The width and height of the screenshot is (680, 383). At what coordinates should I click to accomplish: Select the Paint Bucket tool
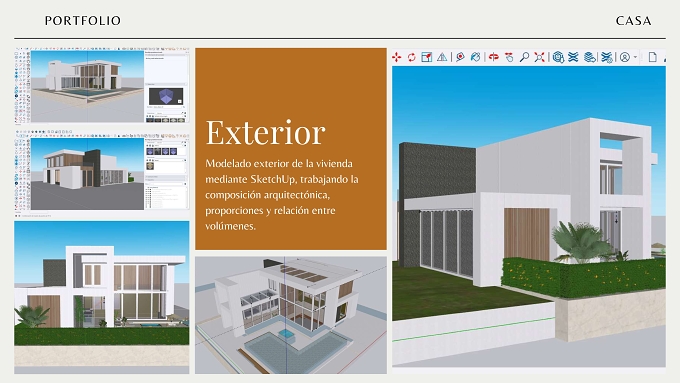[x=475, y=57]
